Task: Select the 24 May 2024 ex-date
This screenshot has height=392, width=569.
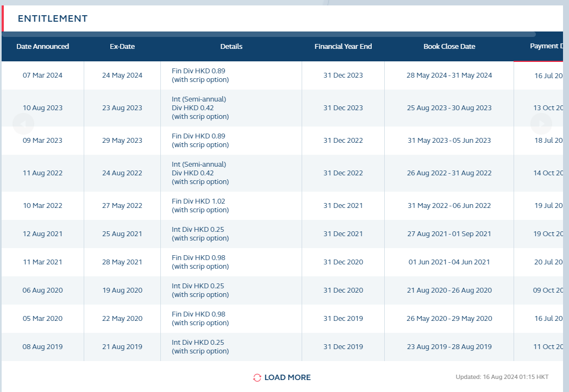Action: tap(122, 75)
